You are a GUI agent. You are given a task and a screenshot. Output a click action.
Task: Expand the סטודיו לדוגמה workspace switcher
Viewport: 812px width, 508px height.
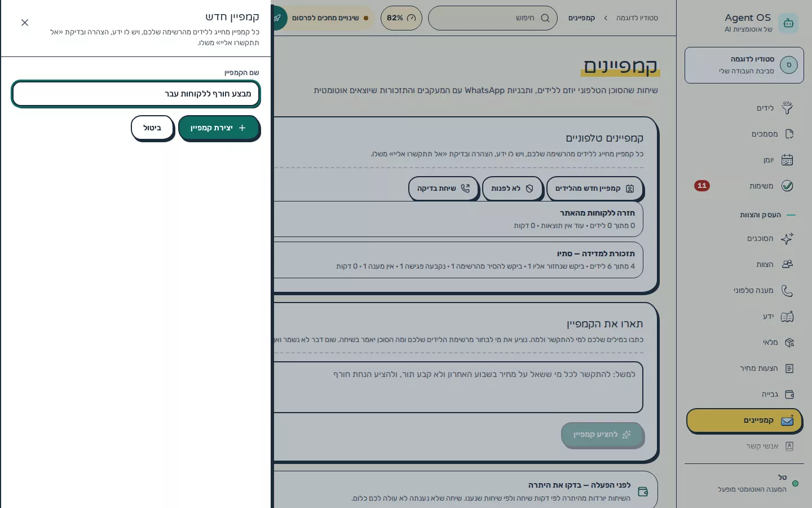pos(744,65)
